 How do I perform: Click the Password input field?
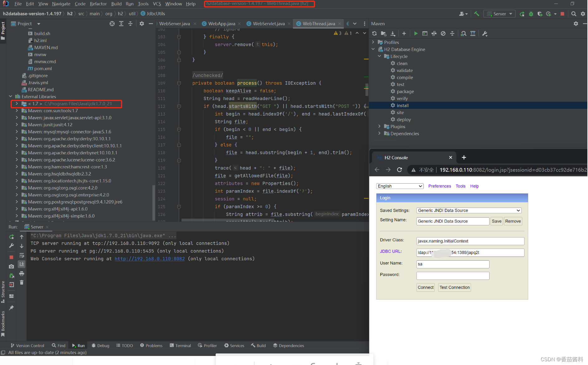coord(453,276)
